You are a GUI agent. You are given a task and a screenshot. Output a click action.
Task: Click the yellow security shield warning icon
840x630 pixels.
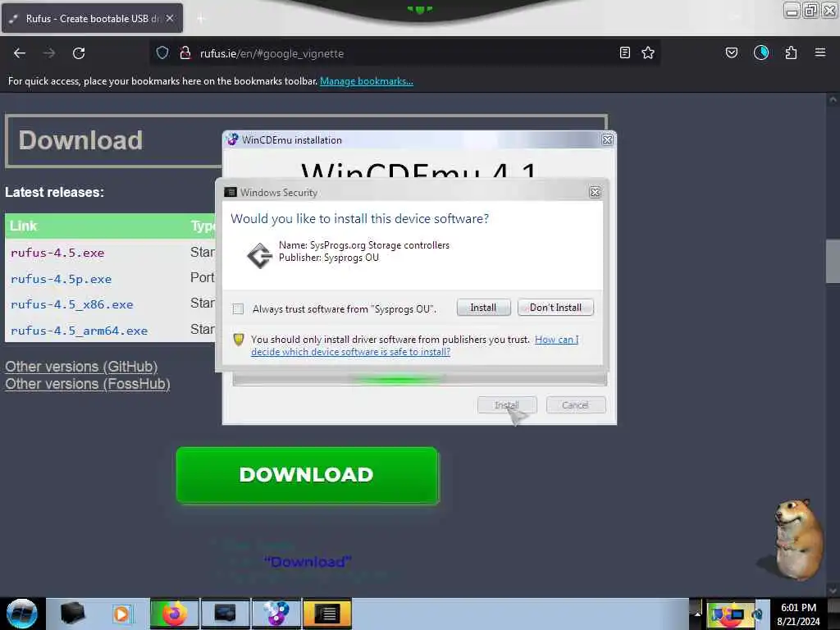coord(239,340)
